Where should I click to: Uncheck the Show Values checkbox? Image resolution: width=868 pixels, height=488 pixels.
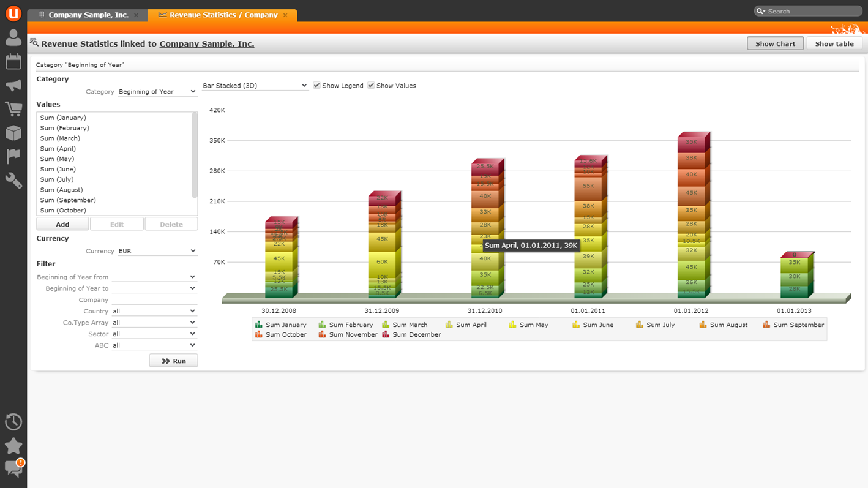pos(371,86)
